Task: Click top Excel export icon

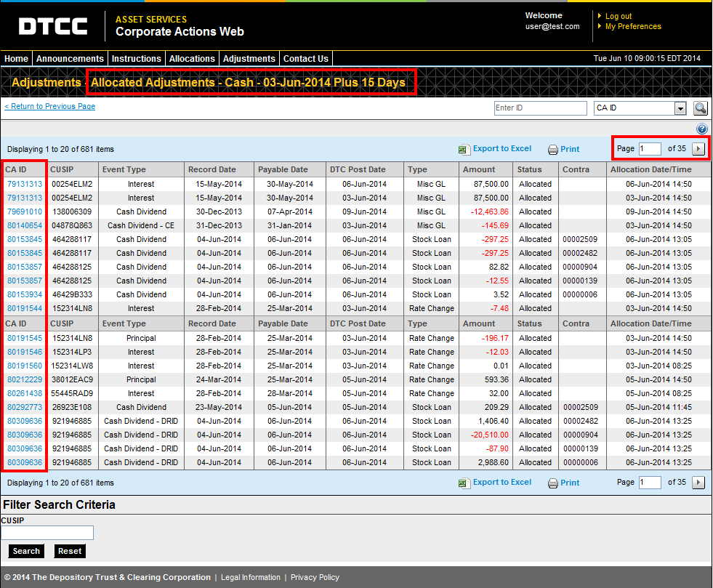Action: pos(464,149)
